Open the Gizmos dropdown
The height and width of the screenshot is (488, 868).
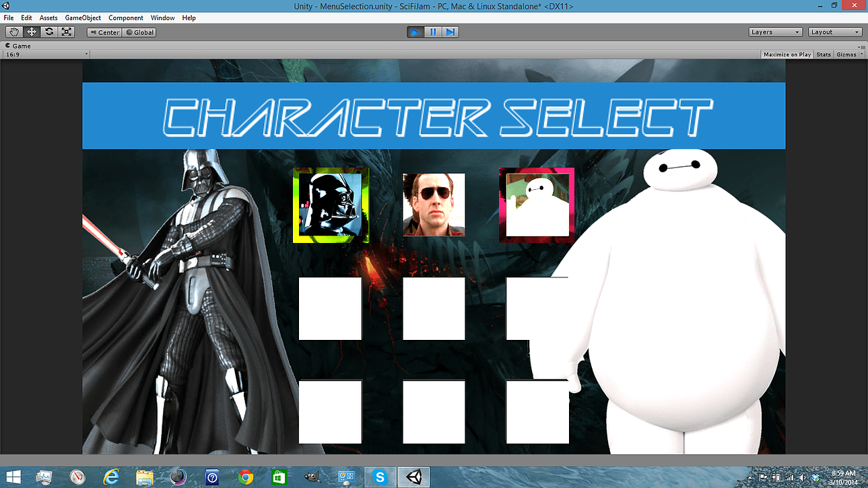pos(848,55)
